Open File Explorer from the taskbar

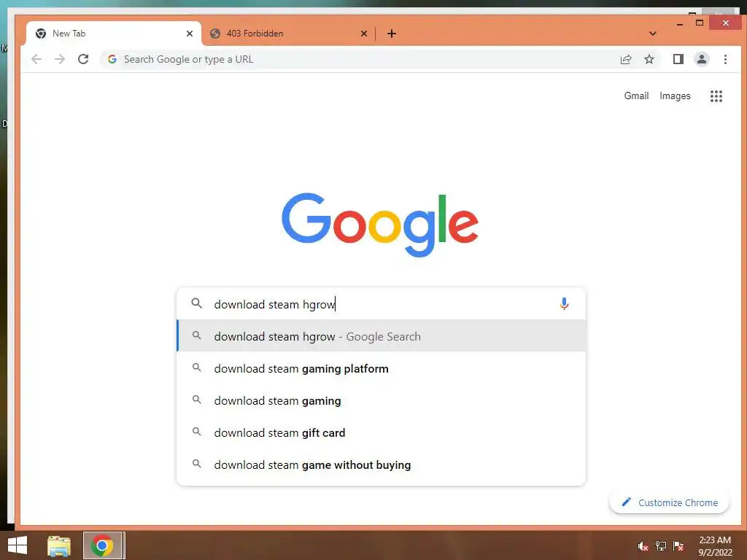coord(59,545)
